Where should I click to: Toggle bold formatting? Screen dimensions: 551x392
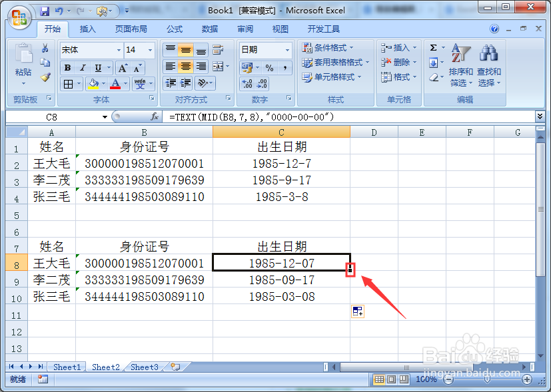click(x=67, y=67)
